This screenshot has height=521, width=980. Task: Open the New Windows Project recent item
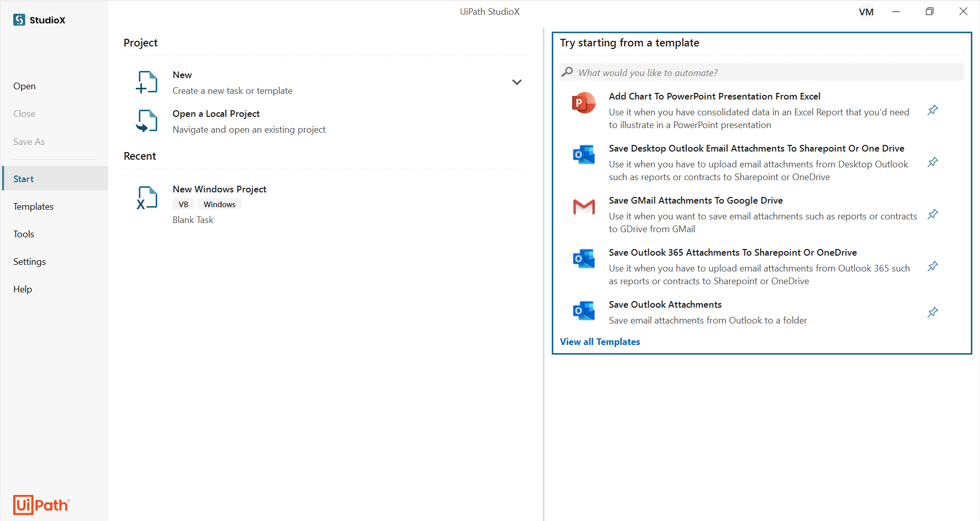pyautogui.click(x=219, y=189)
